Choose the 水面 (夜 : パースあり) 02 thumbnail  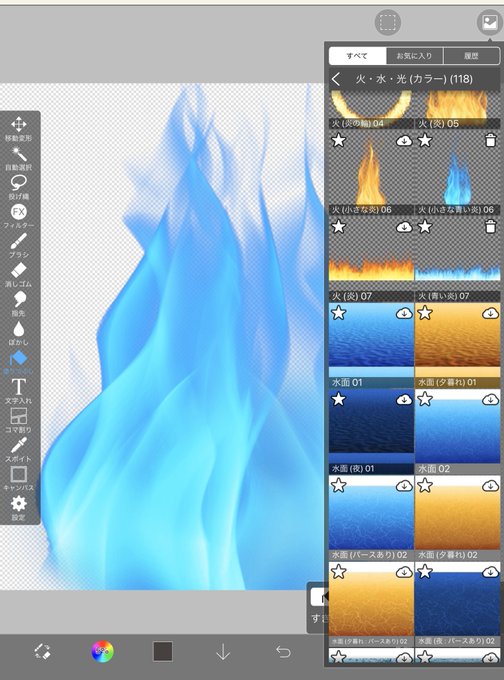click(458, 605)
